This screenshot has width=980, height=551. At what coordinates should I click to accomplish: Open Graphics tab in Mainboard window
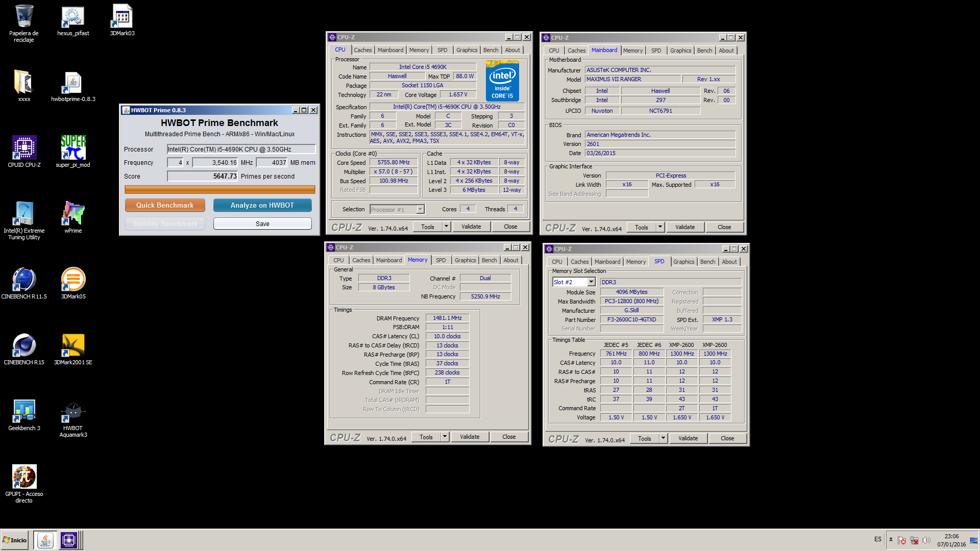coord(680,51)
